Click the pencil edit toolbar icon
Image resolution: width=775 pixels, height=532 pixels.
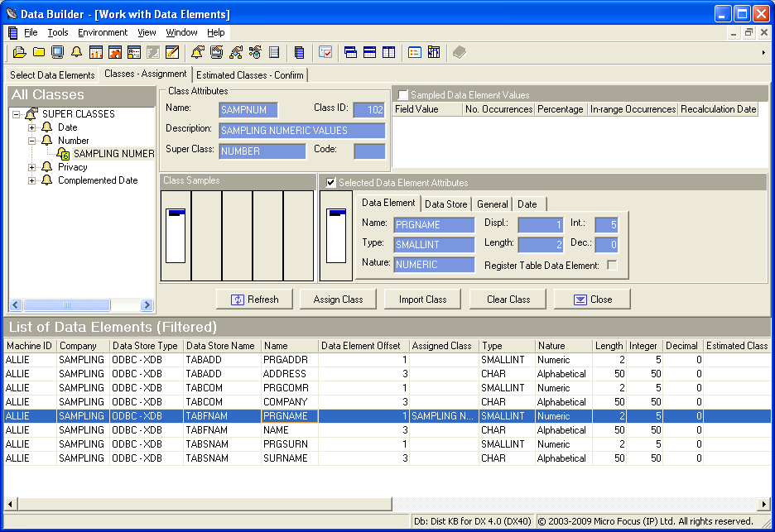pyautogui.click(x=173, y=52)
